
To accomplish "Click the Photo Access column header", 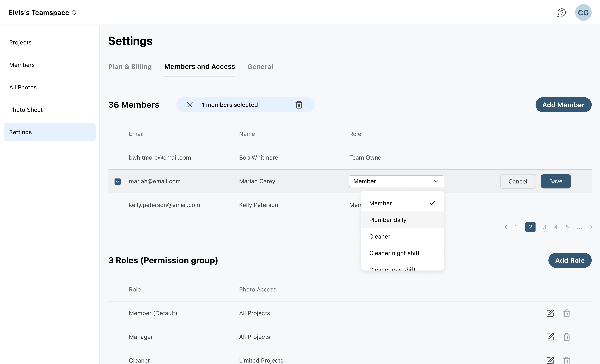I will click(257, 289).
